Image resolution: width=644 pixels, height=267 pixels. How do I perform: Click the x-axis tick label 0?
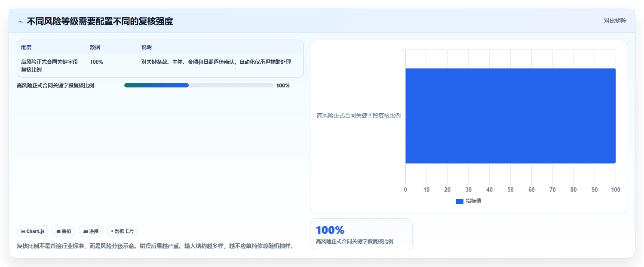tap(405, 190)
